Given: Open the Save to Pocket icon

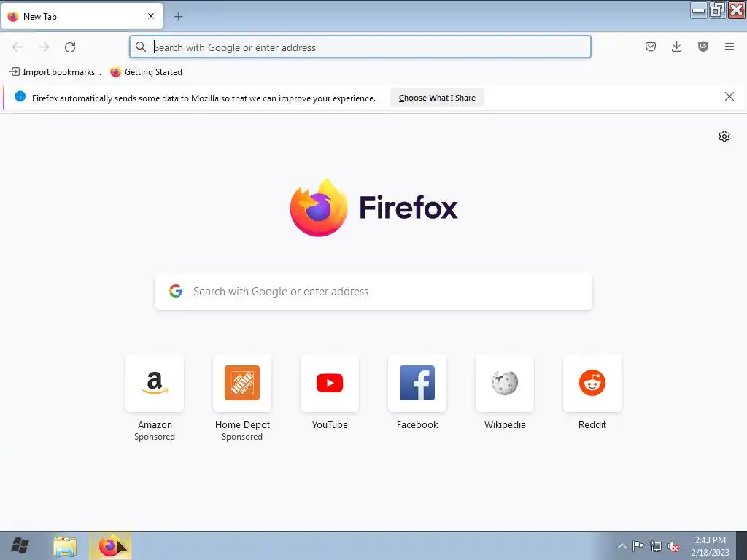Looking at the screenshot, I should [650, 47].
